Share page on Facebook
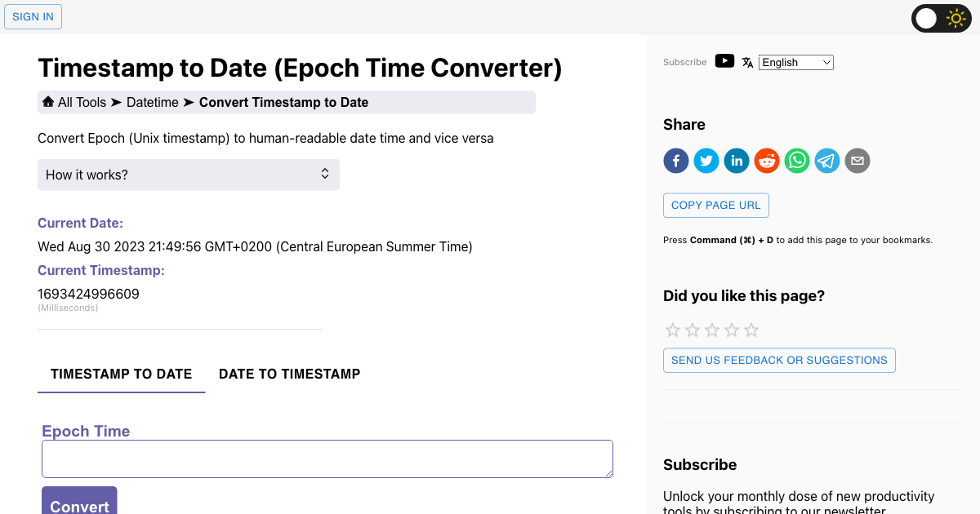Viewport: 980px width, 514px height. [x=676, y=161]
